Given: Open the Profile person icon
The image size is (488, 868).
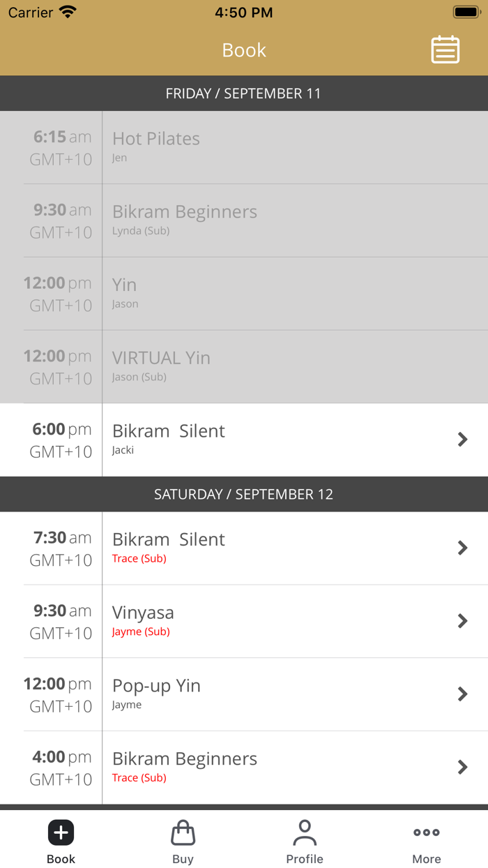Looking at the screenshot, I should pyautogui.click(x=305, y=832).
